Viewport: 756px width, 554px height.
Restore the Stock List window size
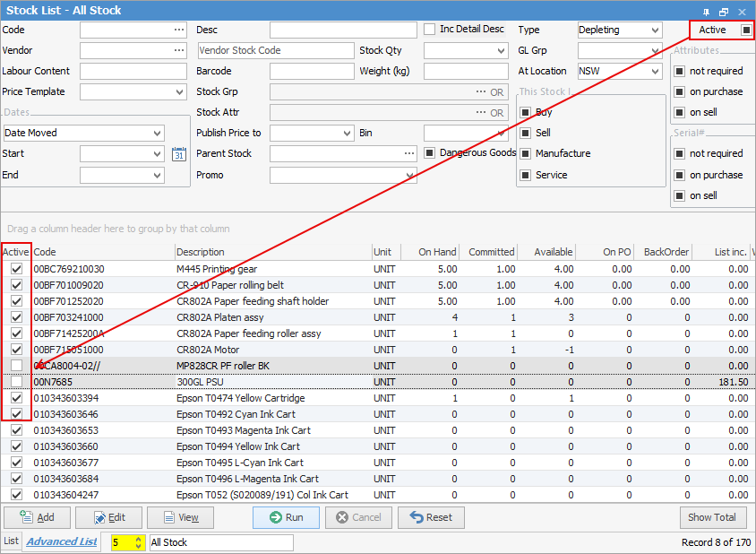click(723, 11)
